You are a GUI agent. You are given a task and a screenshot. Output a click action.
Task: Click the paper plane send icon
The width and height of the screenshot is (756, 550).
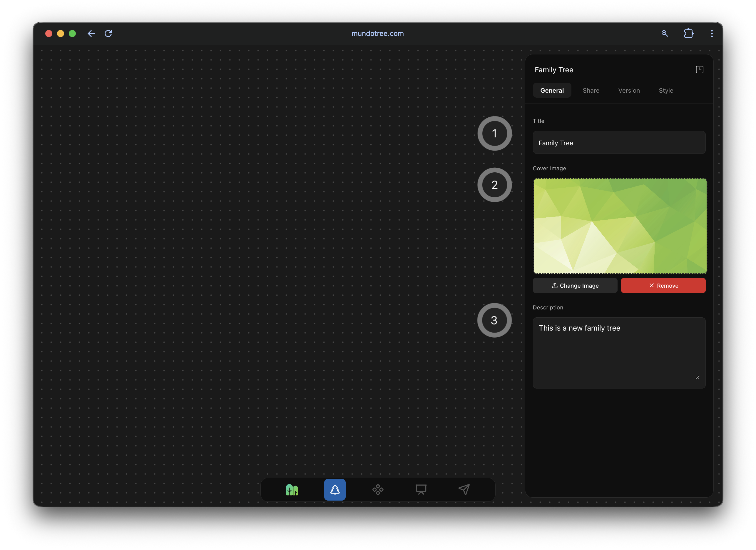point(464,489)
